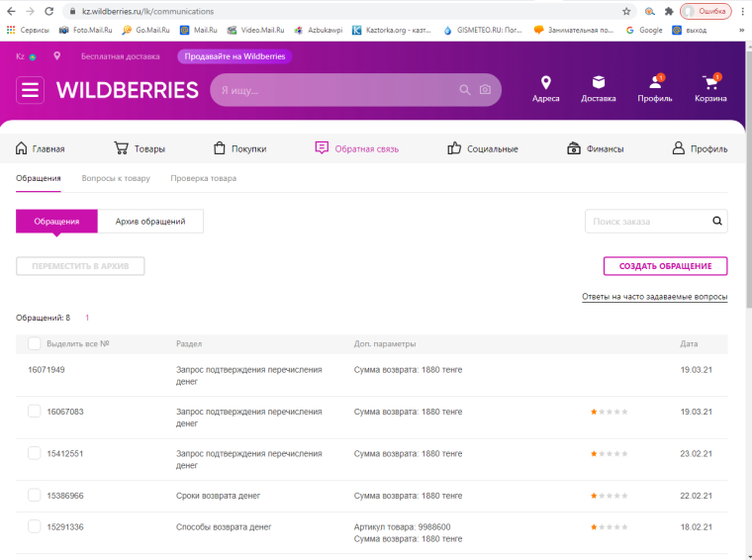Open Архив обращений tab
752x560 pixels.
coord(150,221)
